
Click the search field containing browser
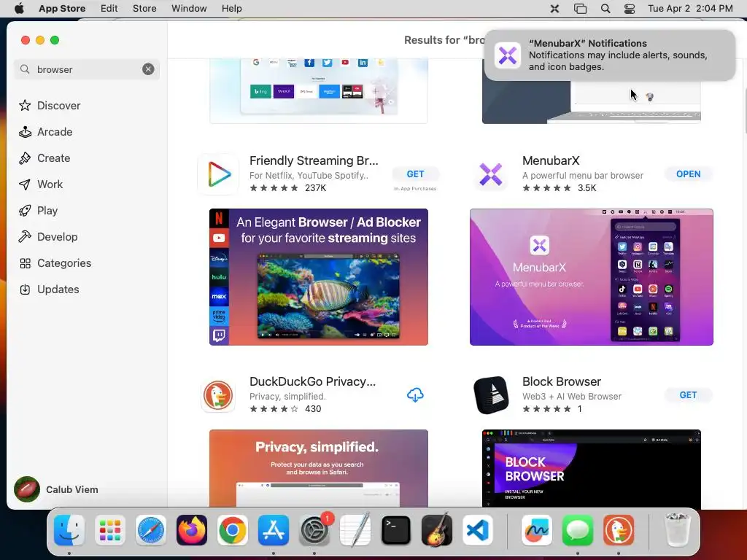point(87,69)
